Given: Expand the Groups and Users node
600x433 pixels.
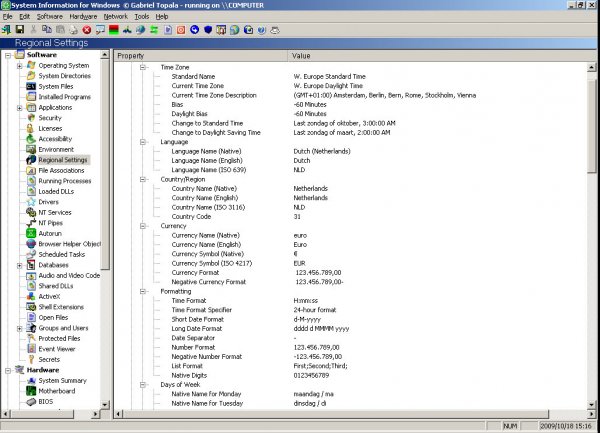Looking at the screenshot, I should pyautogui.click(x=20, y=328).
